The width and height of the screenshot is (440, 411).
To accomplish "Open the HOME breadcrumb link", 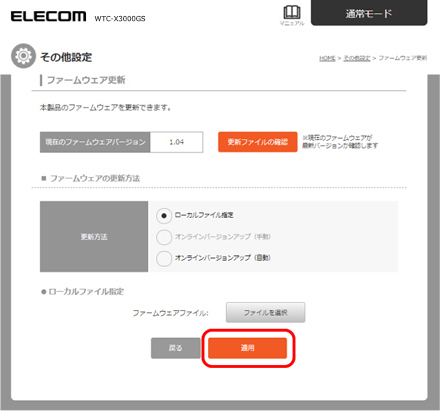I will point(327,58).
